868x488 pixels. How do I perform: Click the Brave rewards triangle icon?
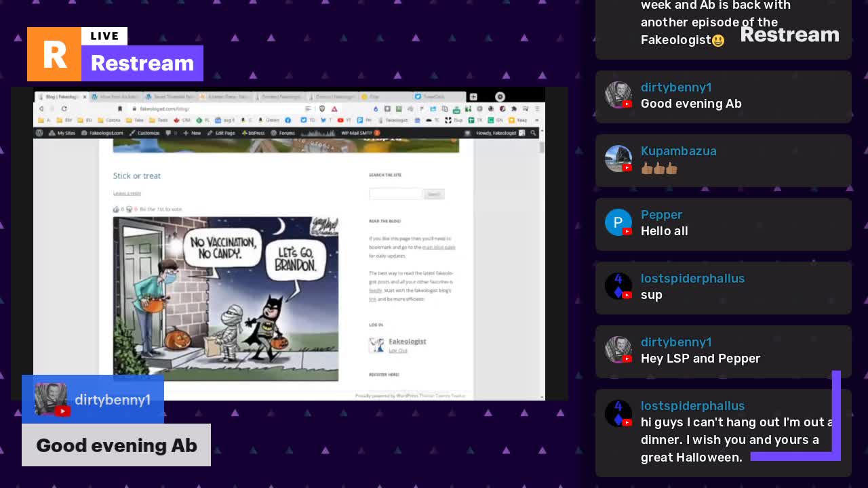334,108
